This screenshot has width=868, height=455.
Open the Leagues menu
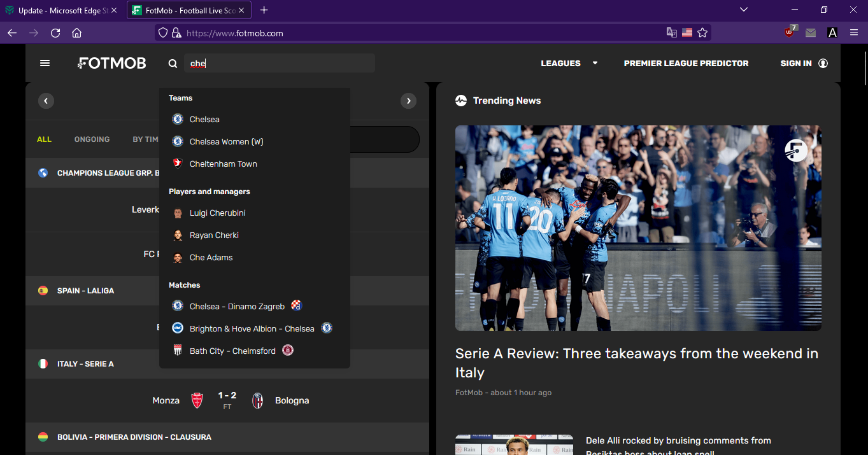[560, 64]
